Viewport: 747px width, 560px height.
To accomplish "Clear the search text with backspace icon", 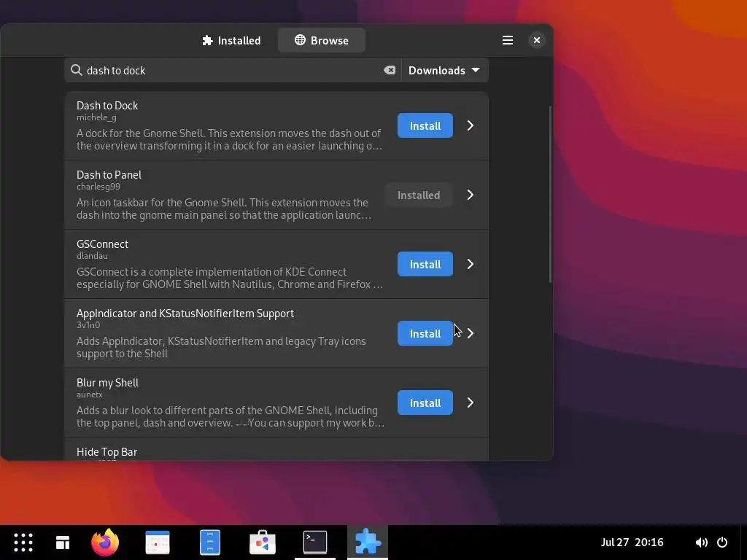I will (390, 71).
